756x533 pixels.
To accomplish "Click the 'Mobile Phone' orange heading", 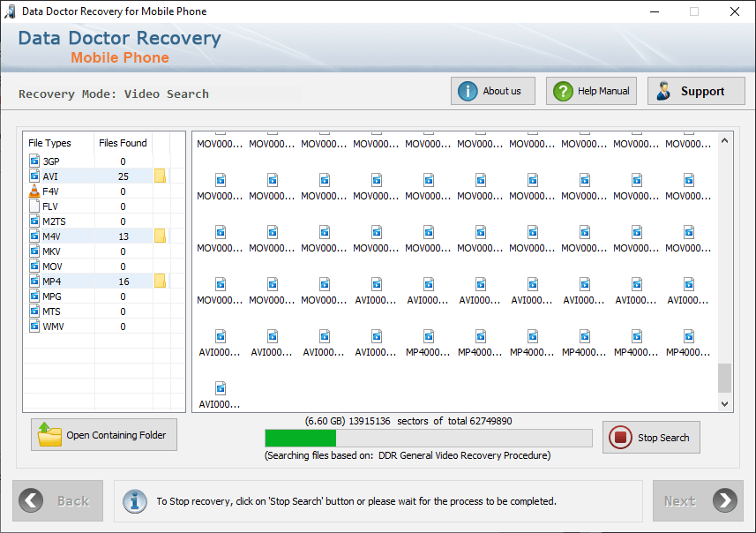I will point(120,57).
